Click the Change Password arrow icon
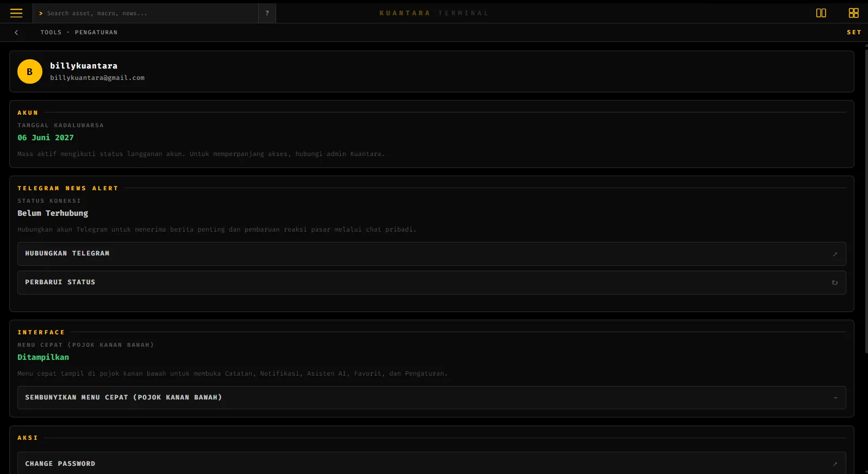868x474 pixels. [x=835, y=464]
